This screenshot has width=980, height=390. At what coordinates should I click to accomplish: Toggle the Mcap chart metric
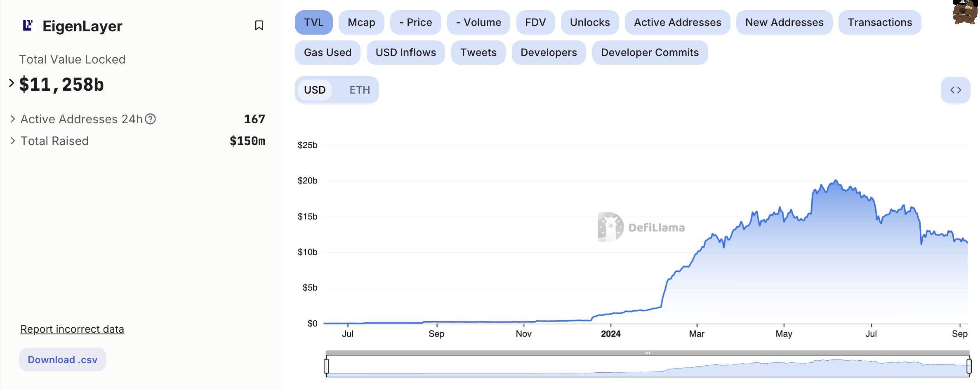pyautogui.click(x=361, y=22)
